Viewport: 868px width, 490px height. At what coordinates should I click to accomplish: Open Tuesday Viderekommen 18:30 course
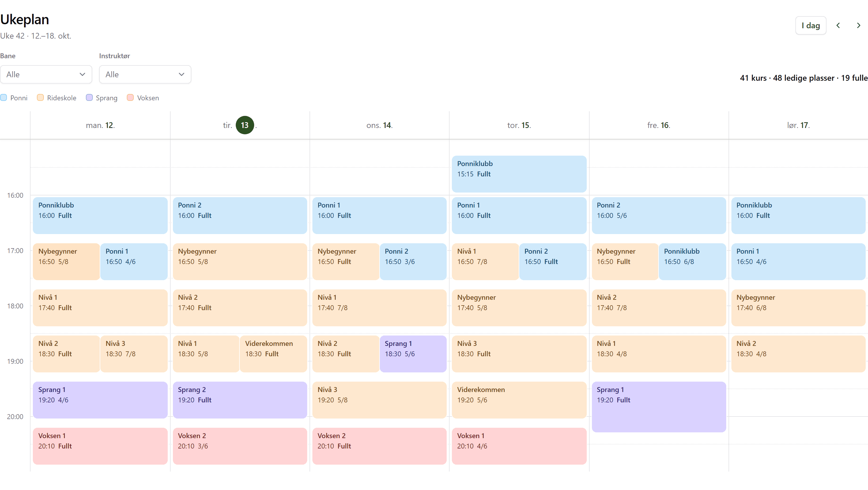(x=273, y=354)
